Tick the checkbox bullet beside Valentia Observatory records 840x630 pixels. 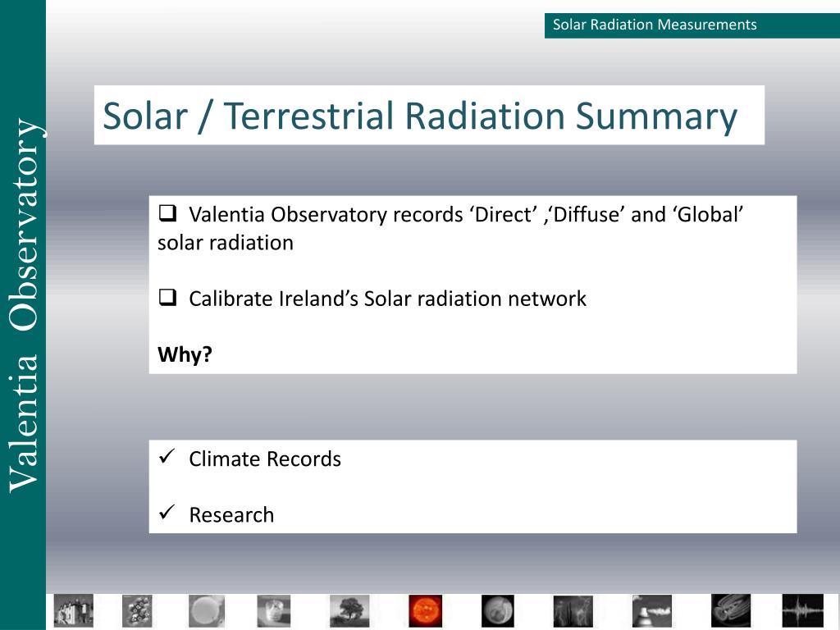(x=167, y=213)
